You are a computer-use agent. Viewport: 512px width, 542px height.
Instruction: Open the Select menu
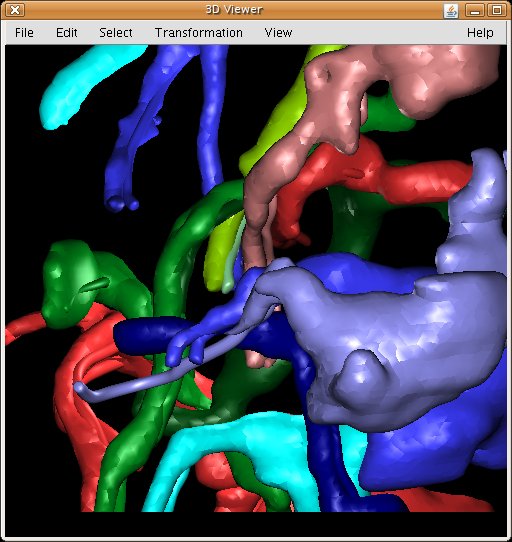click(x=116, y=33)
